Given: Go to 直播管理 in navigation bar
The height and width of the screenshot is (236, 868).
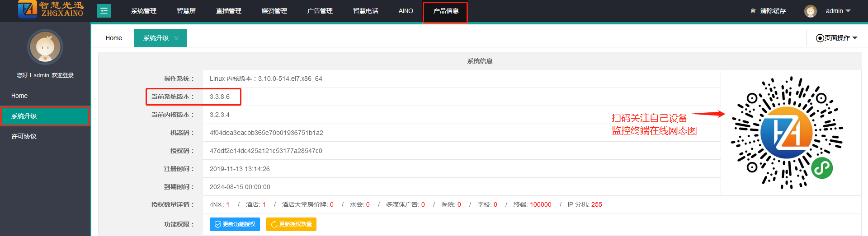Looking at the screenshot, I should [229, 11].
